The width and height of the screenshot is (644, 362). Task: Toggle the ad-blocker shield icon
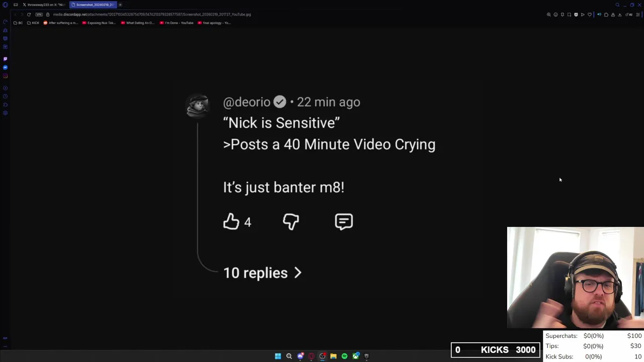(576, 15)
